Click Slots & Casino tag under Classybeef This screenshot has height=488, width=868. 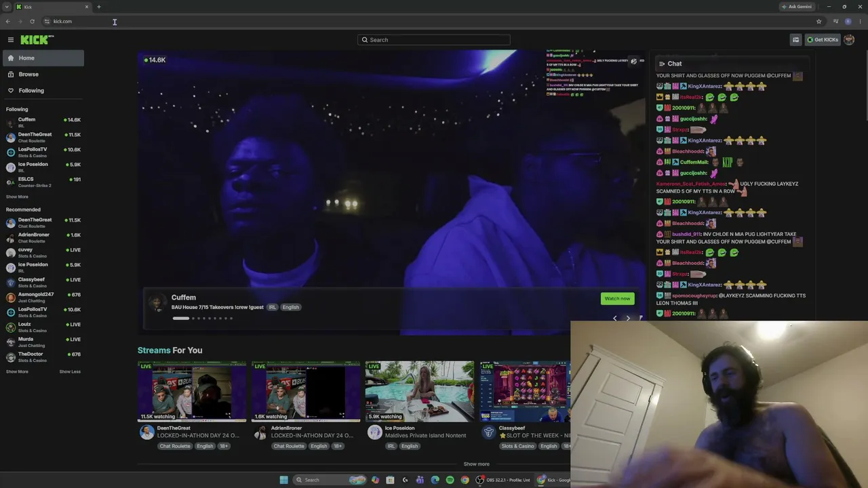coord(518,447)
